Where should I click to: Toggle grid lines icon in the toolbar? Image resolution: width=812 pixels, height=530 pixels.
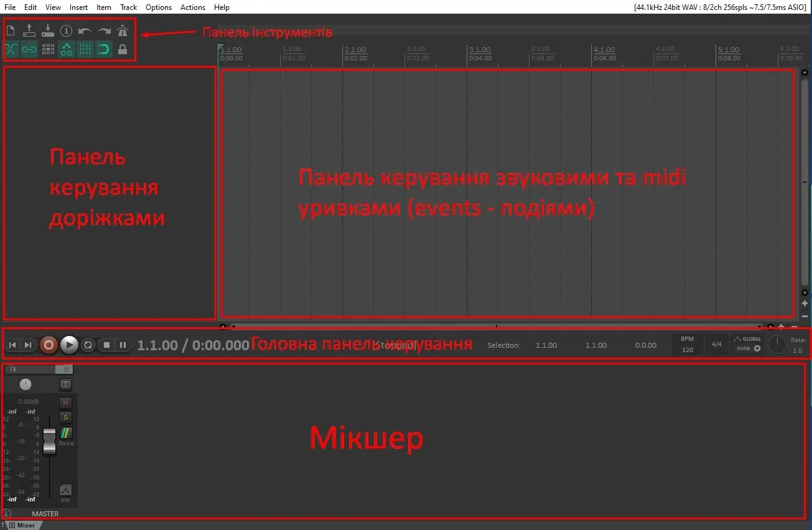pos(85,49)
